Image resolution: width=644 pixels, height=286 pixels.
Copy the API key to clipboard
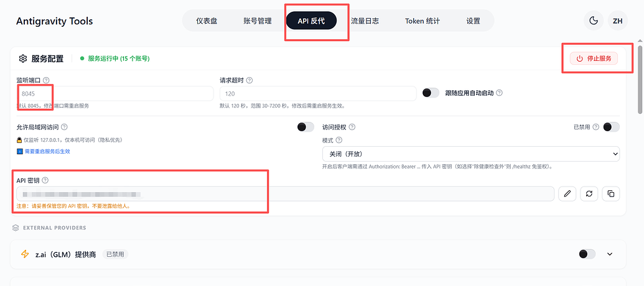[611, 194]
